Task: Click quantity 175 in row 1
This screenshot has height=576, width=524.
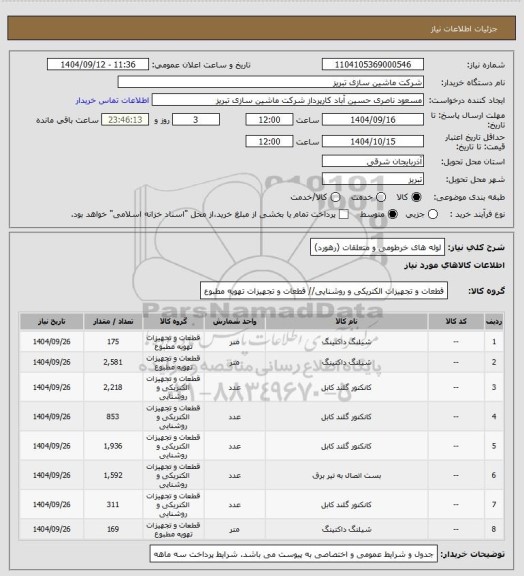Action: pos(113,342)
